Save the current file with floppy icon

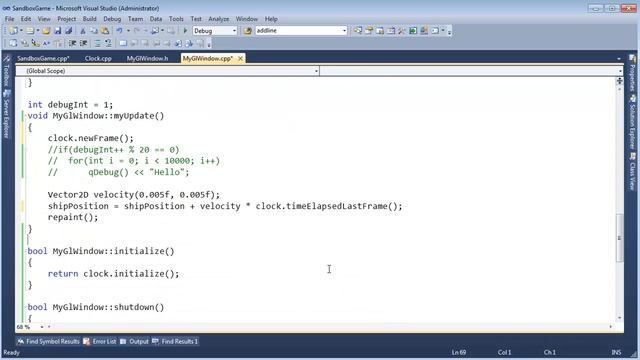(58, 31)
